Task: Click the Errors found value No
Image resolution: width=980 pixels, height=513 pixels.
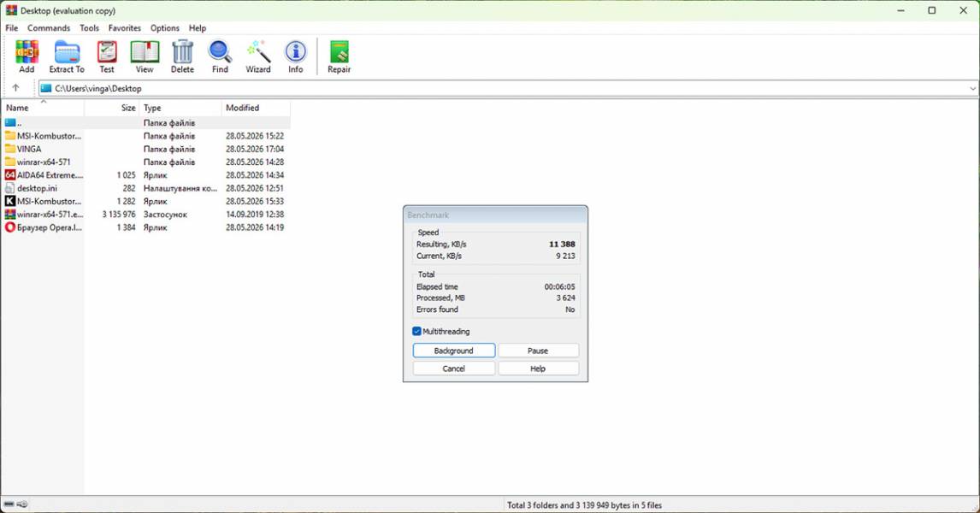Action: tap(570, 310)
